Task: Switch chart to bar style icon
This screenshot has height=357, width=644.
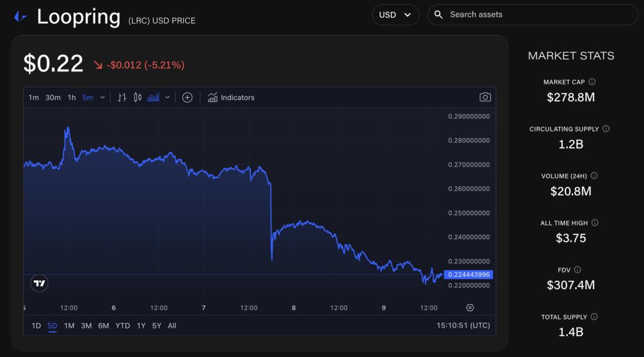Action: coord(122,98)
